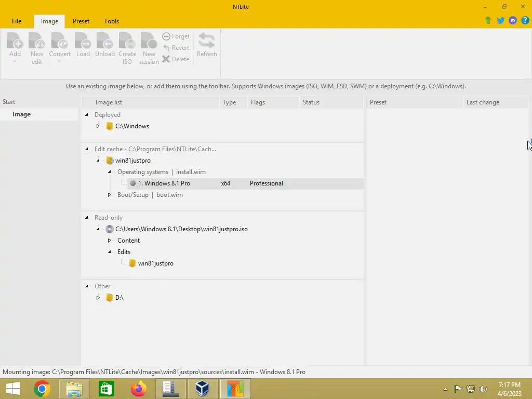This screenshot has height=399, width=532.
Task: Switch to the Tools tab
Action: click(x=111, y=21)
